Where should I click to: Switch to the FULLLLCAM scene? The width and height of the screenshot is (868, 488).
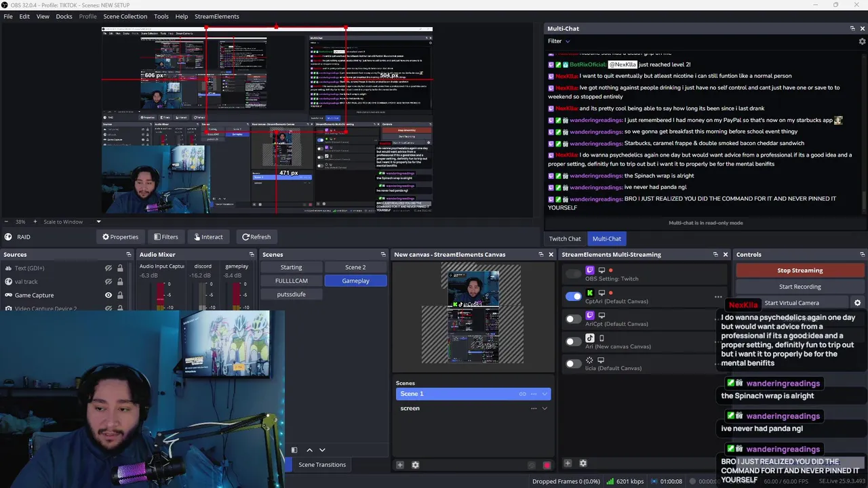(x=291, y=281)
